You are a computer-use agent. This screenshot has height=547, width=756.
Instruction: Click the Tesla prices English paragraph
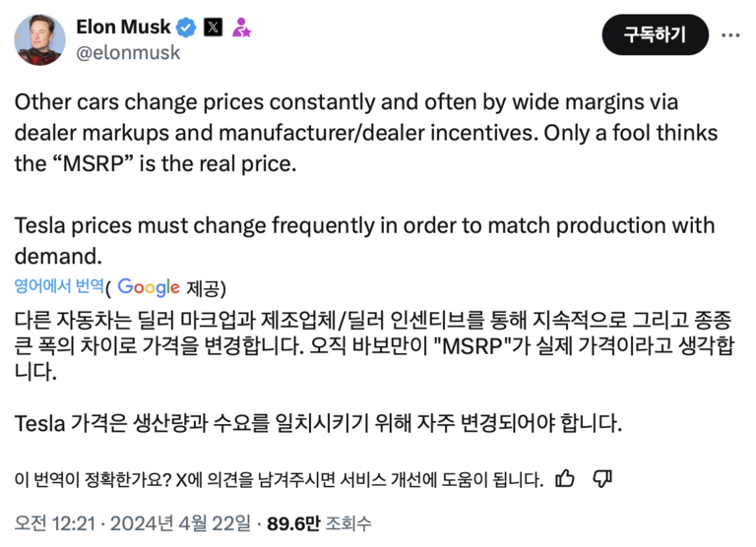coord(364,240)
